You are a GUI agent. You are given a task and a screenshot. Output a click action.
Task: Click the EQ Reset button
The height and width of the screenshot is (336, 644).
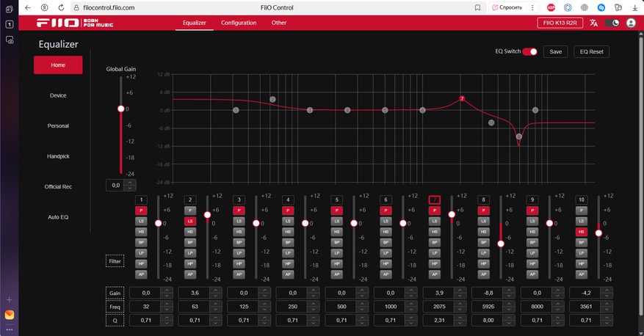tap(591, 52)
